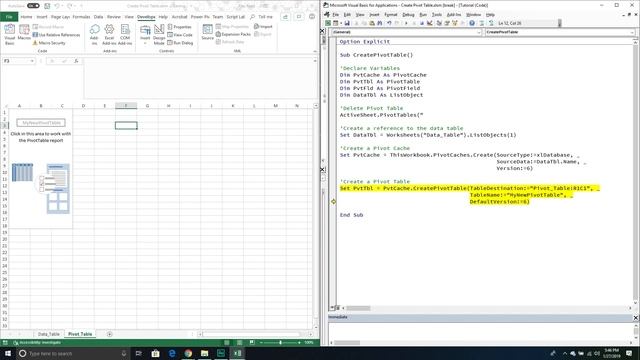Click Expansion Packs in XML group
This screenshot has height=360, width=640.
click(x=233, y=34)
